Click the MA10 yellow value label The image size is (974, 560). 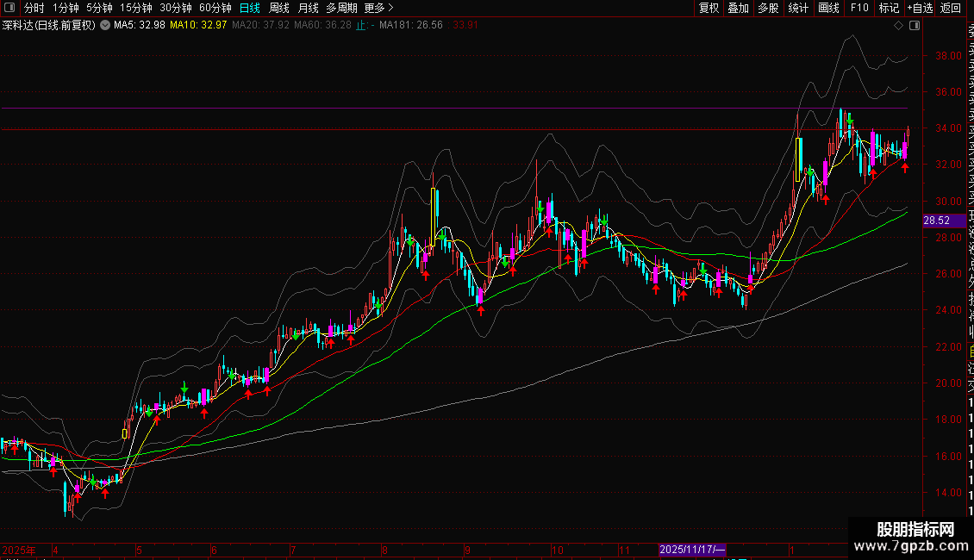(198, 25)
